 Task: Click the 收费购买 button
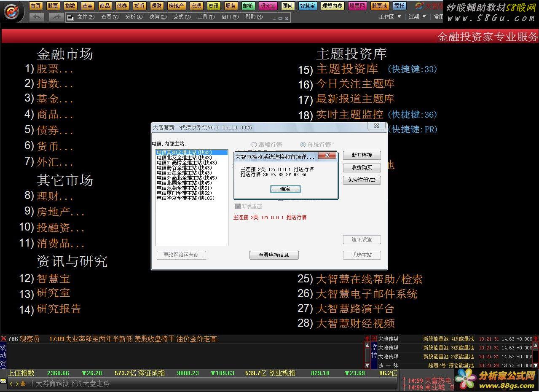coord(362,168)
